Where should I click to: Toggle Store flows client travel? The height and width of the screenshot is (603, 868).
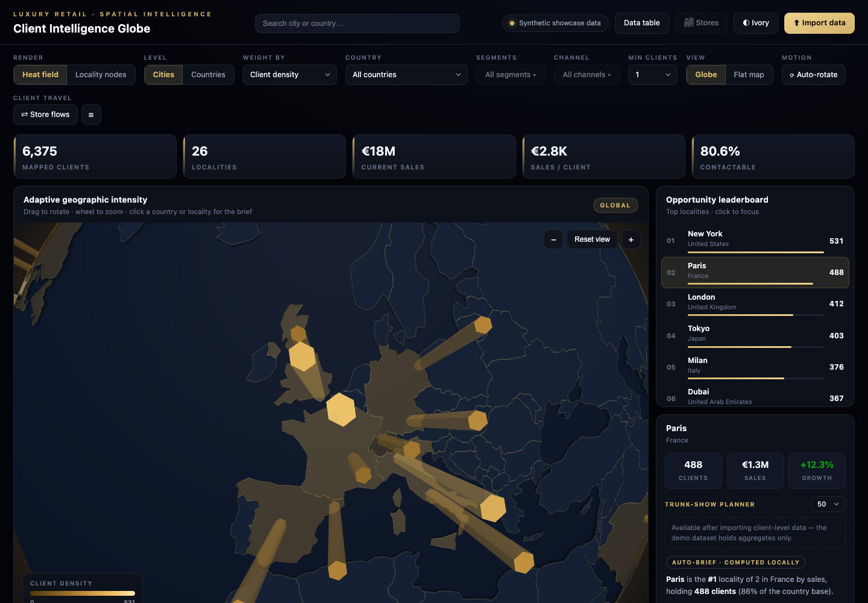(45, 115)
